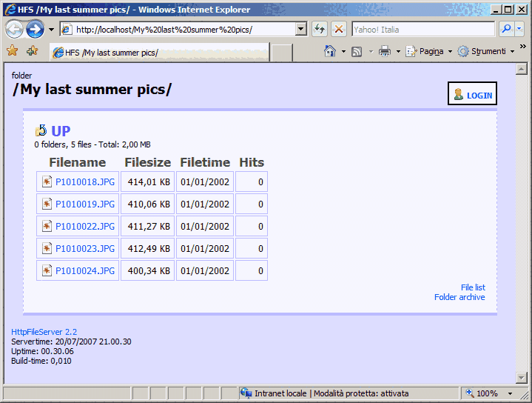Click the Uptime: 00.30.06 text
The height and width of the screenshot is (403, 532).
pyautogui.click(x=42, y=351)
